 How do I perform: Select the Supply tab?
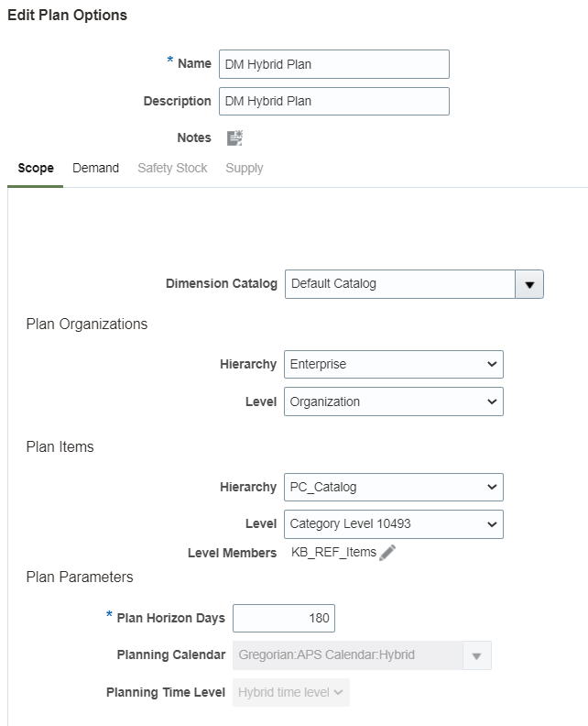point(245,168)
